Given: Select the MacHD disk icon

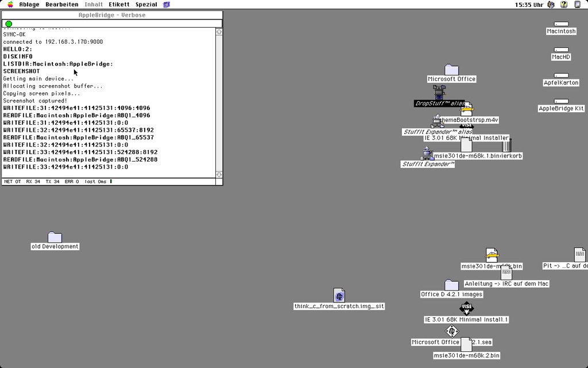Looking at the screenshot, I should 561,49.
